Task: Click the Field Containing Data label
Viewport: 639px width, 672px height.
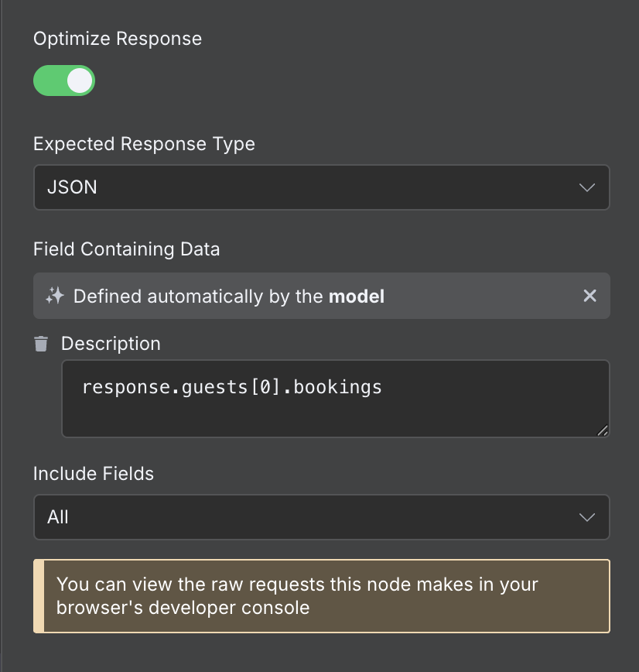Action: [x=126, y=249]
